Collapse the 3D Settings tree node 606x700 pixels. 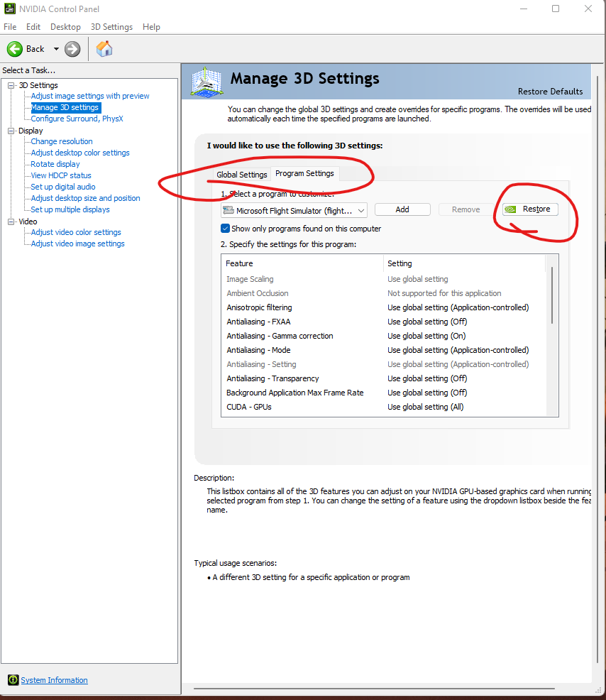tap(11, 85)
